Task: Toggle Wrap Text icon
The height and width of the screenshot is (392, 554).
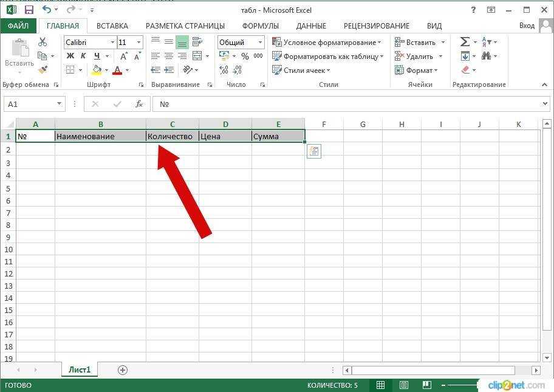Action: (197, 42)
